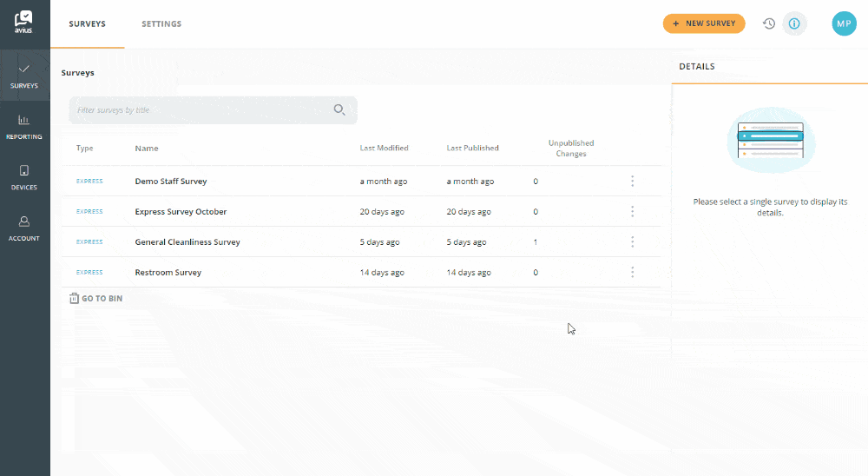Image resolution: width=868 pixels, height=476 pixels.
Task: Open Devices in the left sidebar
Action: [24, 177]
